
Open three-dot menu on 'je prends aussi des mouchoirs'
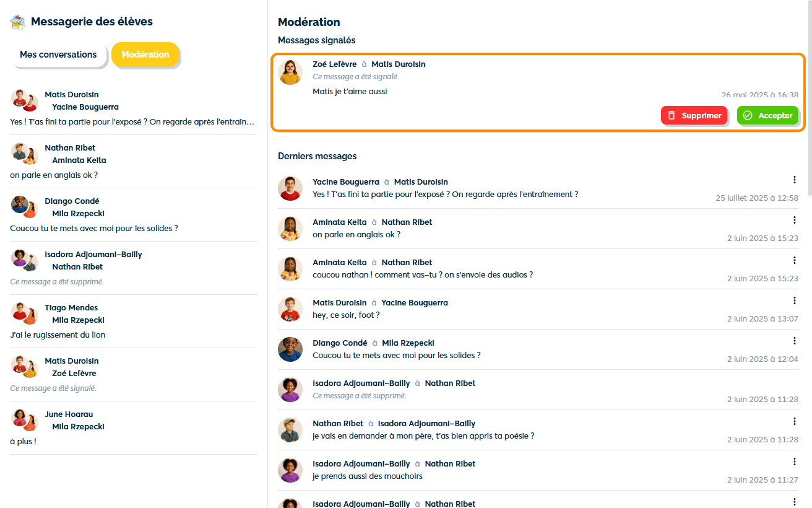[794, 462]
